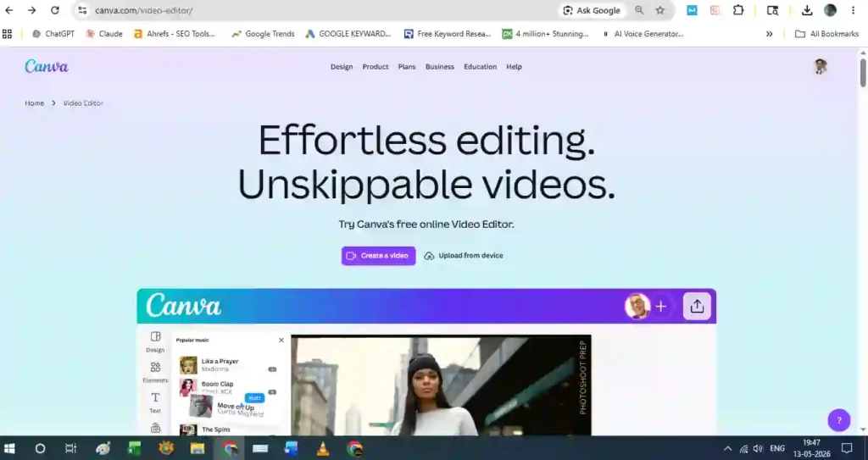Expand hidden bookmarks with double chevron

pos(769,34)
